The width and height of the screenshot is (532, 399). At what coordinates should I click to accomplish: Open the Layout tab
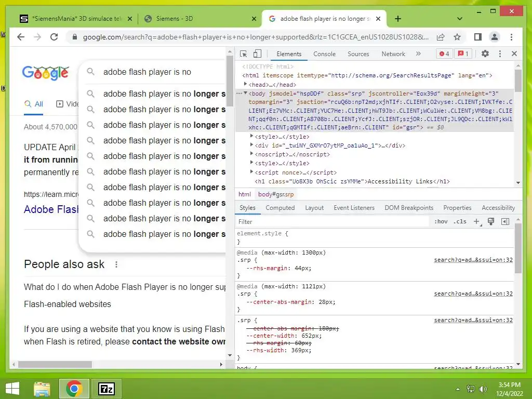pos(314,208)
